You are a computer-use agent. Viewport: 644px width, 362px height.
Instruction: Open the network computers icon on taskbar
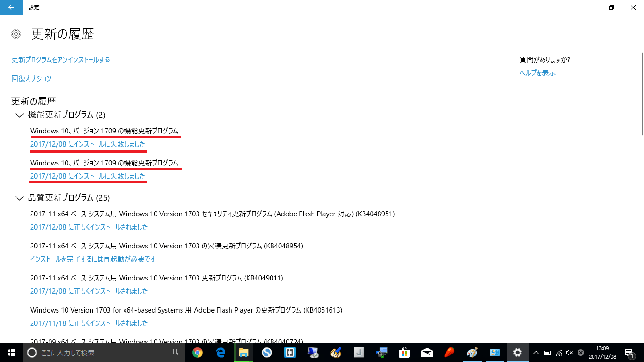click(381, 353)
